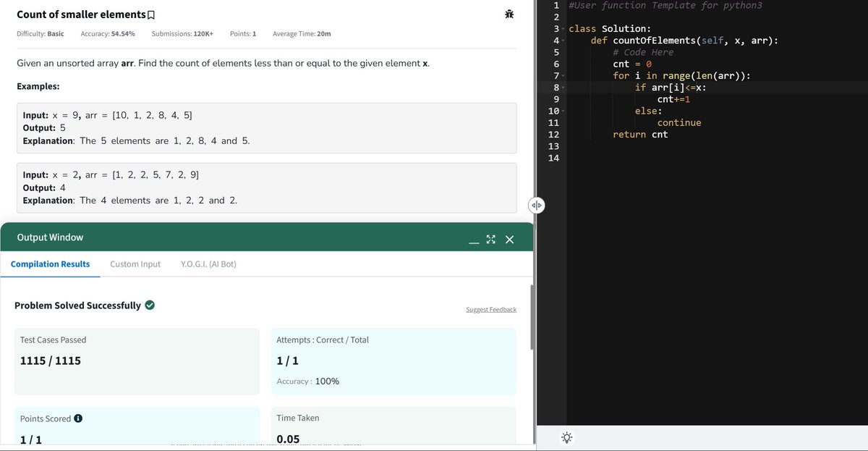The height and width of the screenshot is (451, 868).
Task: Switch to Compilation Results tab
Action: [x=51, y=264]
